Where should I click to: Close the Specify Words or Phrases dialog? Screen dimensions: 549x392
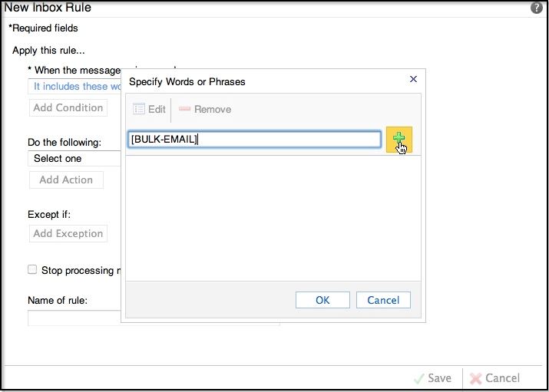tap(413, 79)
